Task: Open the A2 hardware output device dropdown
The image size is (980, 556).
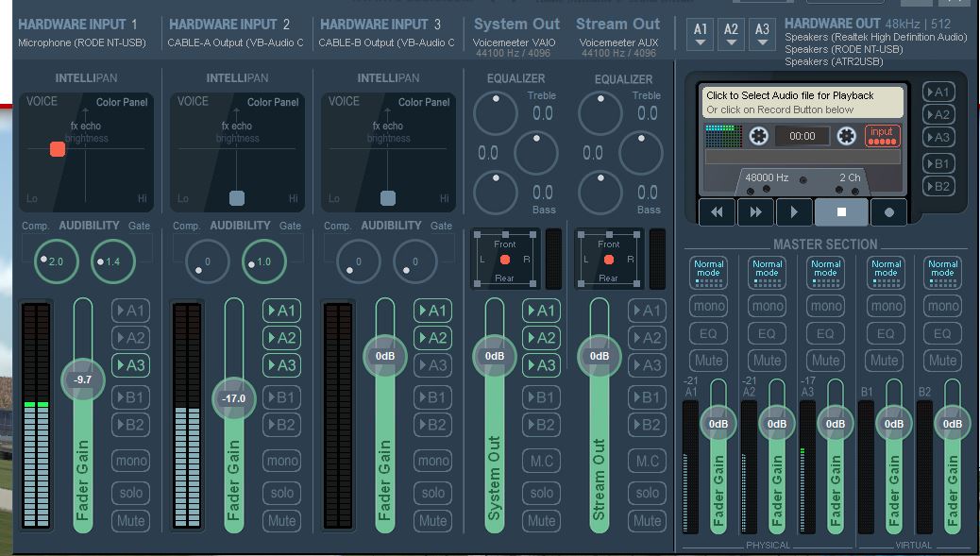Action: [731, 35]
